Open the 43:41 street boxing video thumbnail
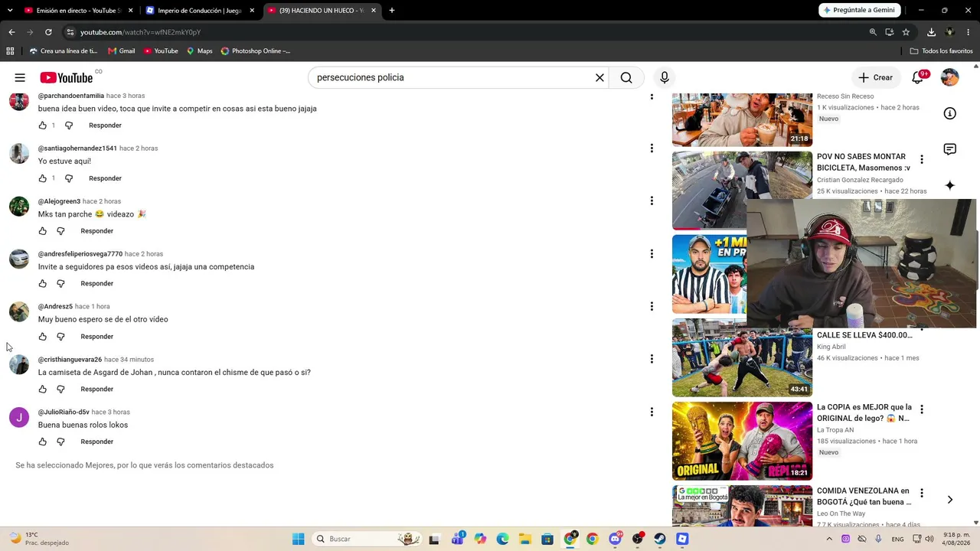 pos(742,357)
